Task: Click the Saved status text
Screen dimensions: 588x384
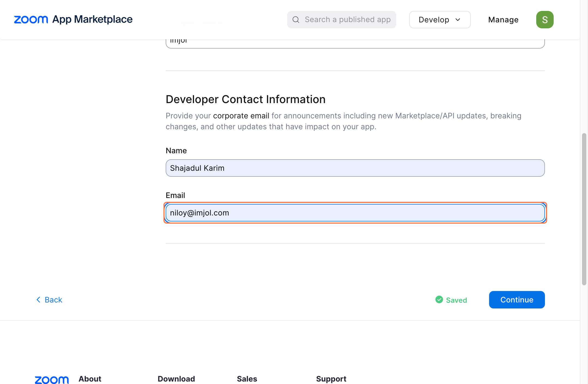Action: coord(456,300)
